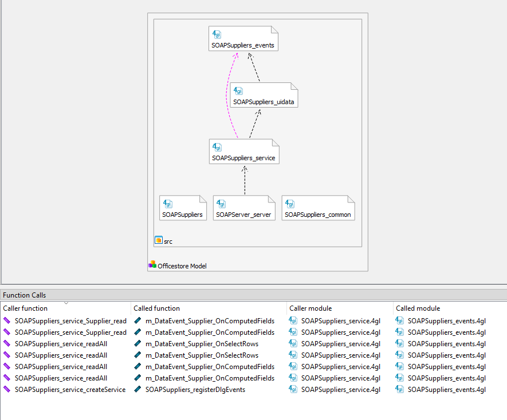Open SOAPSuppliers_service_Supplier_read in the first row
Screen dimensions: 507x420
pos(70,320)
